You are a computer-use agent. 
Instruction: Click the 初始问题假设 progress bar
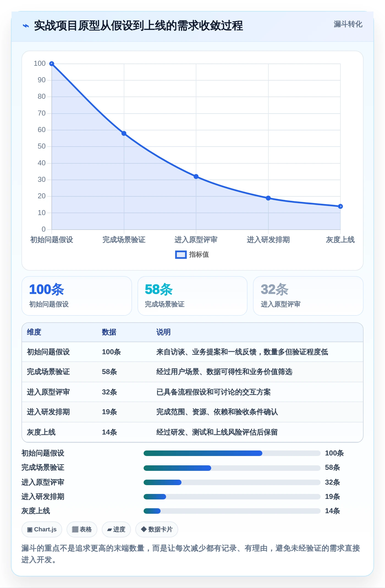click(232, 453)
